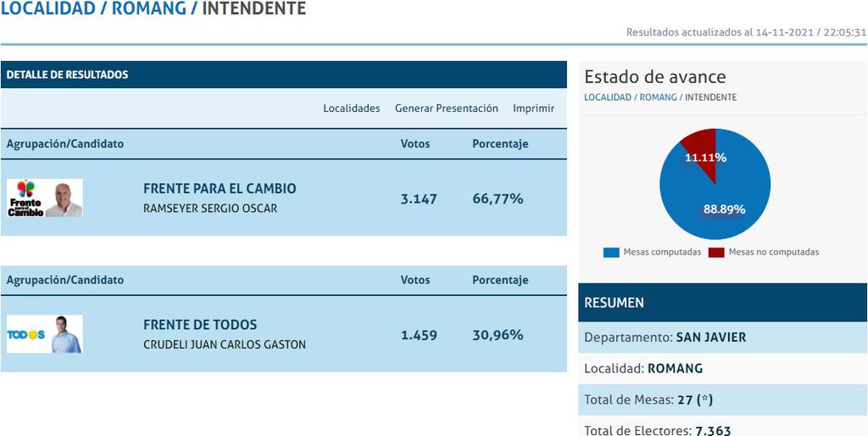Select candidate CRUDELI JUAN CARLOS GASTON

224,344
